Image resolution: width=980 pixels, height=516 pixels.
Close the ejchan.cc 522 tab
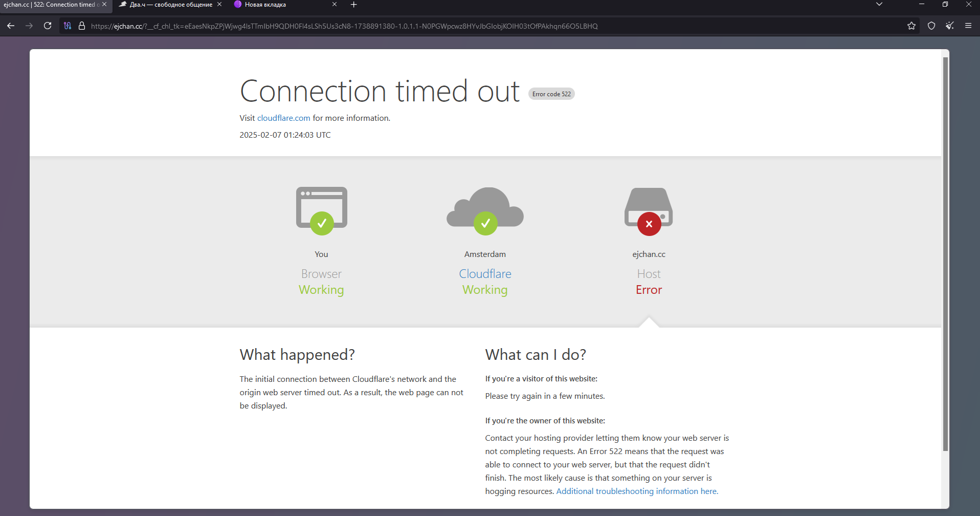tap(105, 4)
